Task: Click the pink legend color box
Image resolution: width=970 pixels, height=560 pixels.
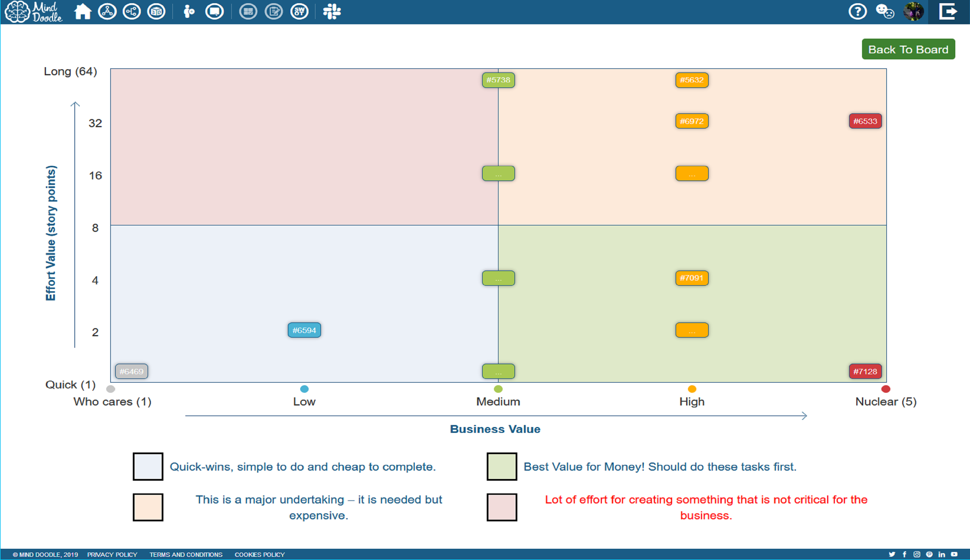Action: tap(501, 507)
